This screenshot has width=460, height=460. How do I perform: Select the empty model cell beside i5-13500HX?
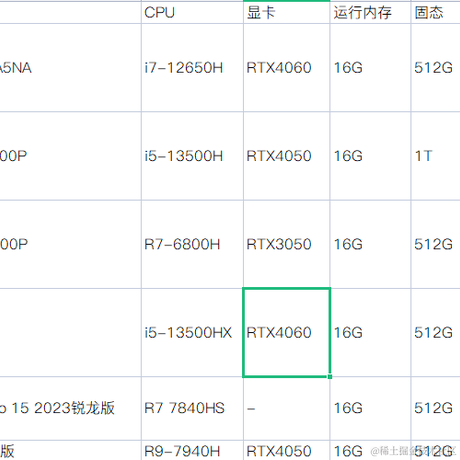pos(70,333)
